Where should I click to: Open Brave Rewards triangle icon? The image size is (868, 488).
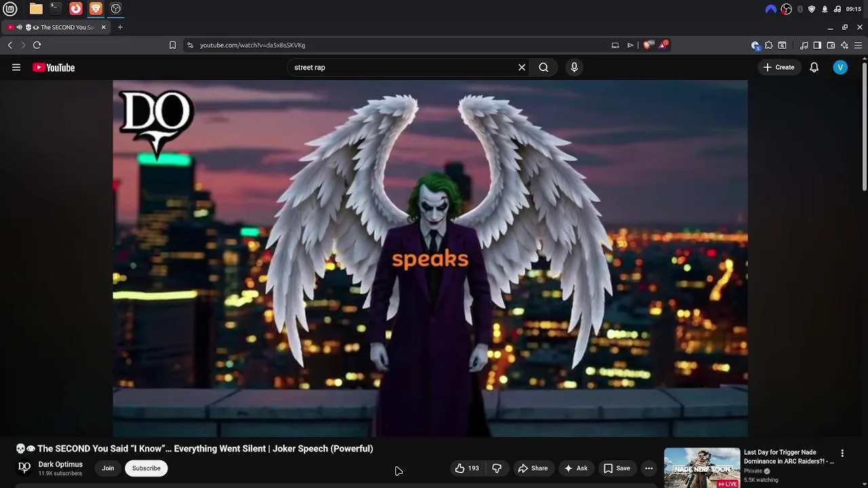(x=663, y=45)
